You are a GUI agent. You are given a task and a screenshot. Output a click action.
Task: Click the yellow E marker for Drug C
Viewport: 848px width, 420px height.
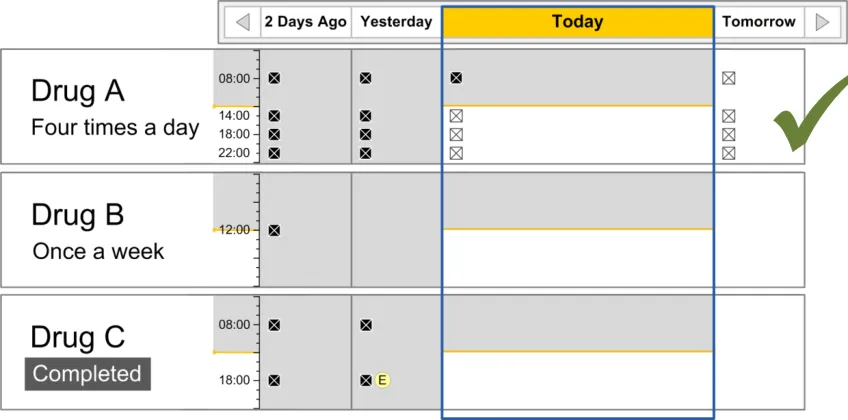tap(382, 380)
